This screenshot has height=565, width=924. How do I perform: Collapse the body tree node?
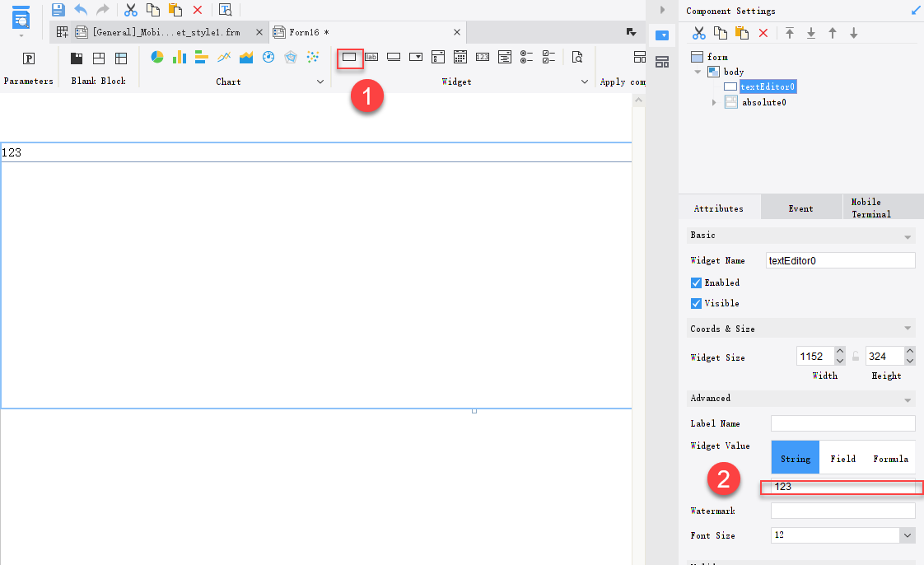click(x=698, y=72)
